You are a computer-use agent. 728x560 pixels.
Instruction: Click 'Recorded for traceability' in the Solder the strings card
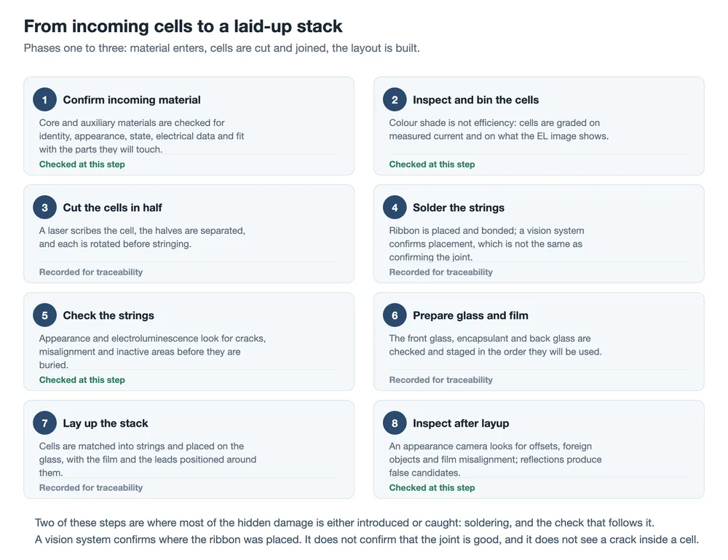[x=441, y=272]
